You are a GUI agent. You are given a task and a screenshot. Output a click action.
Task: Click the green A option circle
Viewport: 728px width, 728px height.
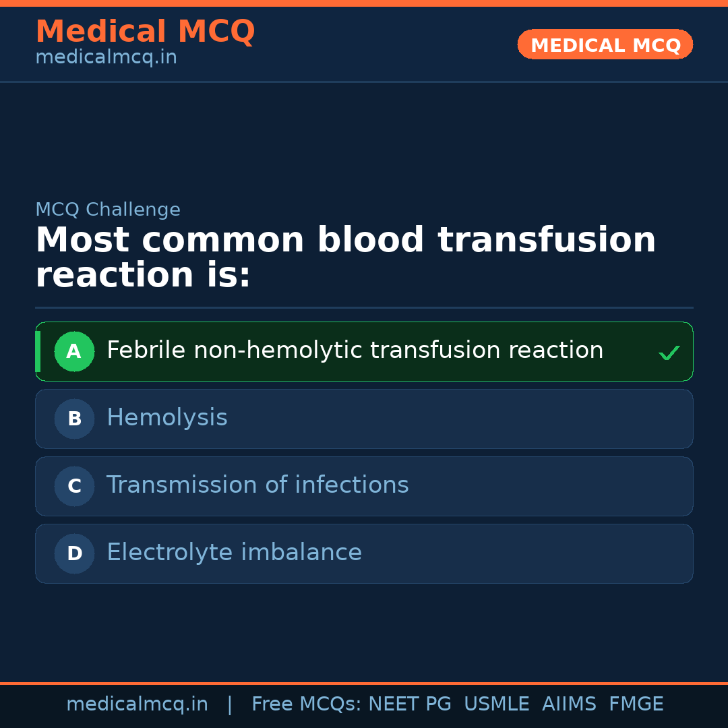(x=74, y=351)
